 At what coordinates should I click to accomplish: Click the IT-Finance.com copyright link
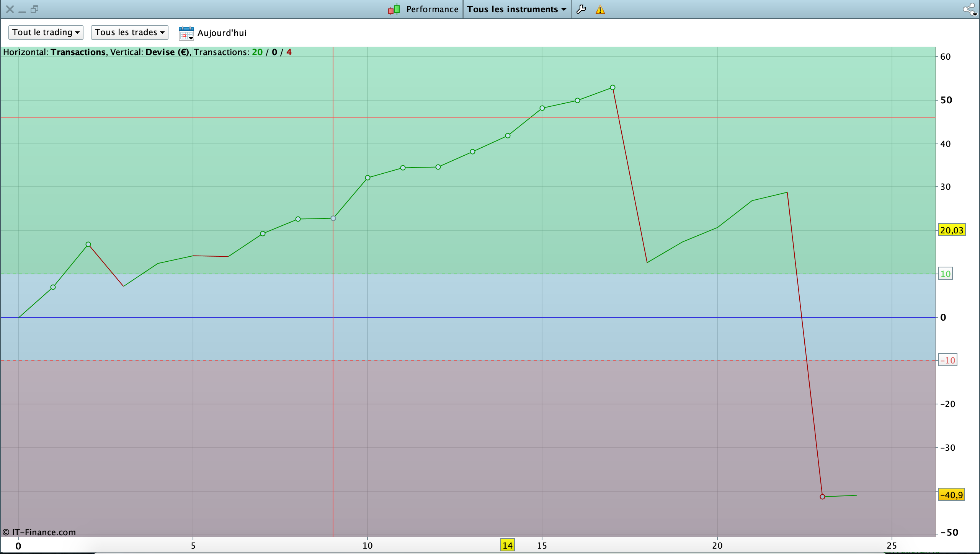coord(39,532)
